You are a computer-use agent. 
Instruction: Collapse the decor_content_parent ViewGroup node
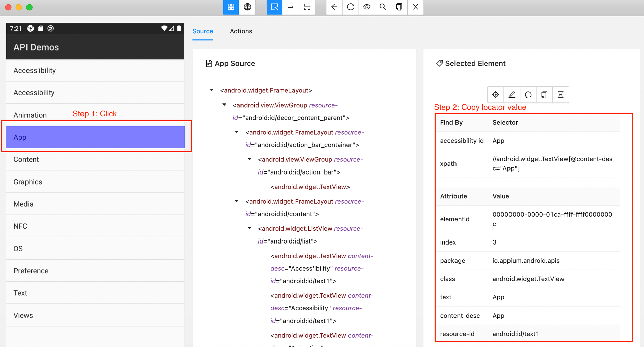pos(224,104)
